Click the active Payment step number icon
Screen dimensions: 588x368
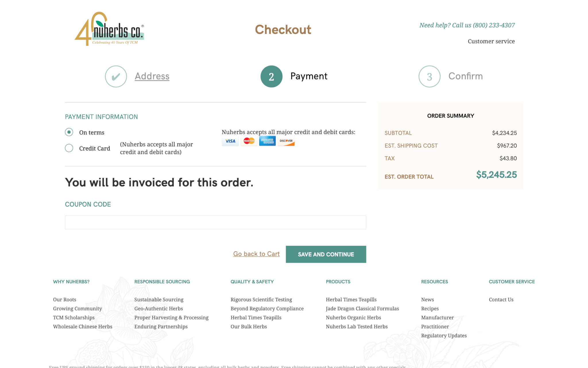[271, 76]
